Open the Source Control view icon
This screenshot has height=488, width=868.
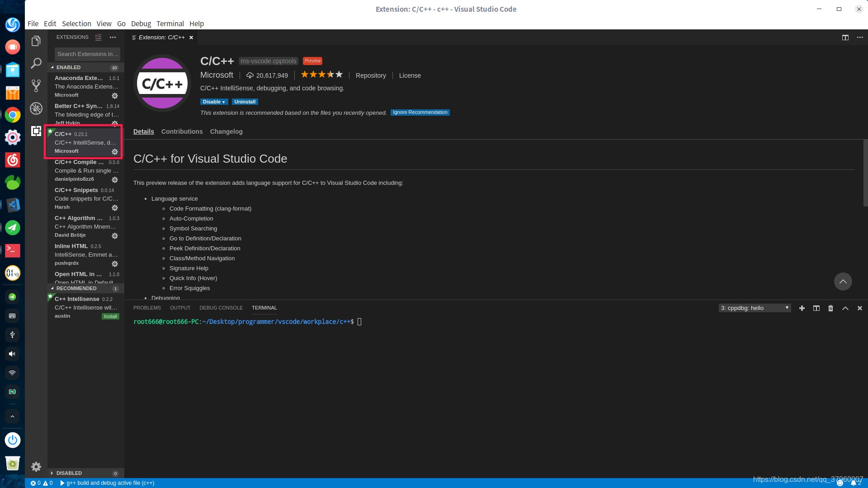coord(36,86)
